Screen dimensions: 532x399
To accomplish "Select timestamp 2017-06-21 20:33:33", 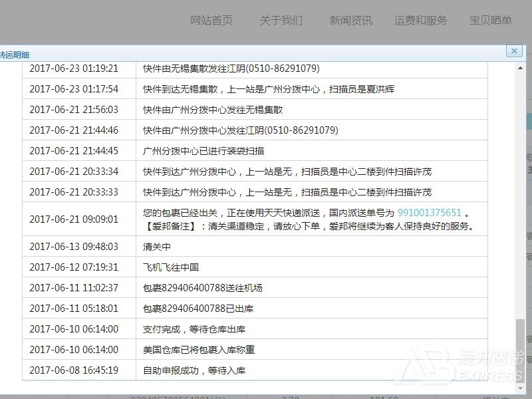I will point(74,192).
